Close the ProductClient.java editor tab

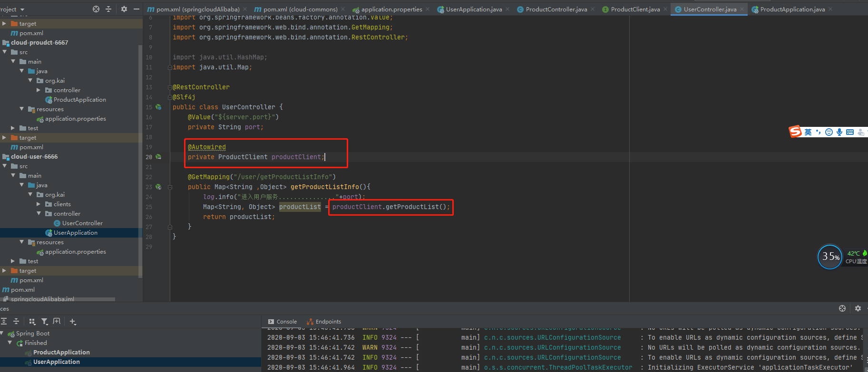pyautogui.click(x=665, y=9)
